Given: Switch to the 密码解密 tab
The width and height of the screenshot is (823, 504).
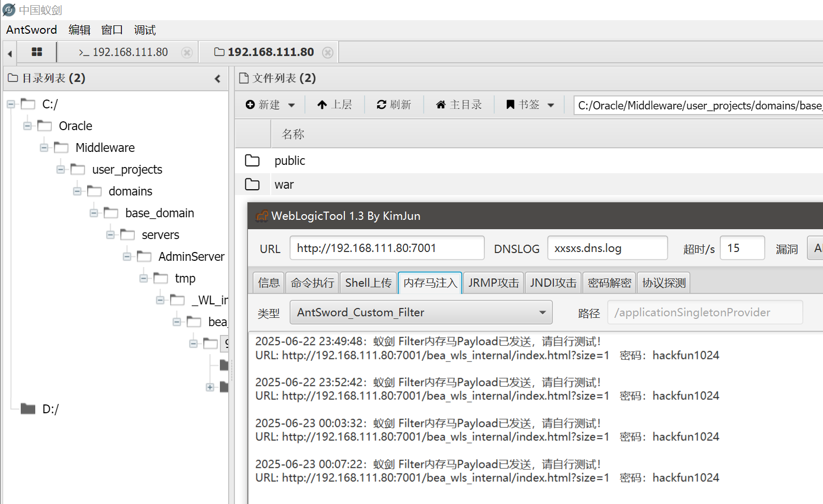Looking at the screenshot, I should [609, 283].
